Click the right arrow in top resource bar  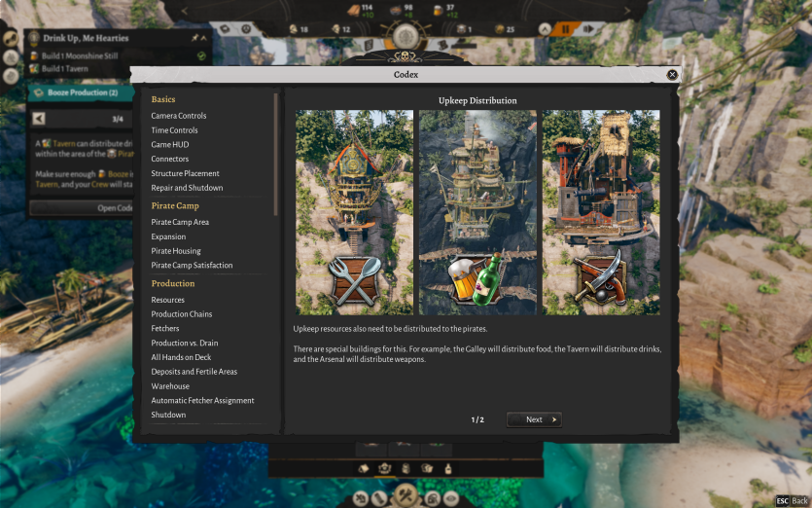click(x=626, y=11)
